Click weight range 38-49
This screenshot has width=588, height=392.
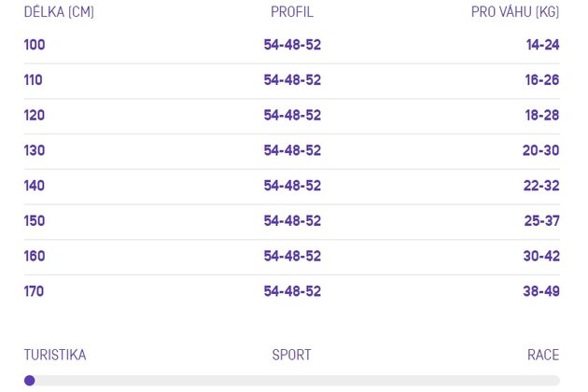(541, 291)
